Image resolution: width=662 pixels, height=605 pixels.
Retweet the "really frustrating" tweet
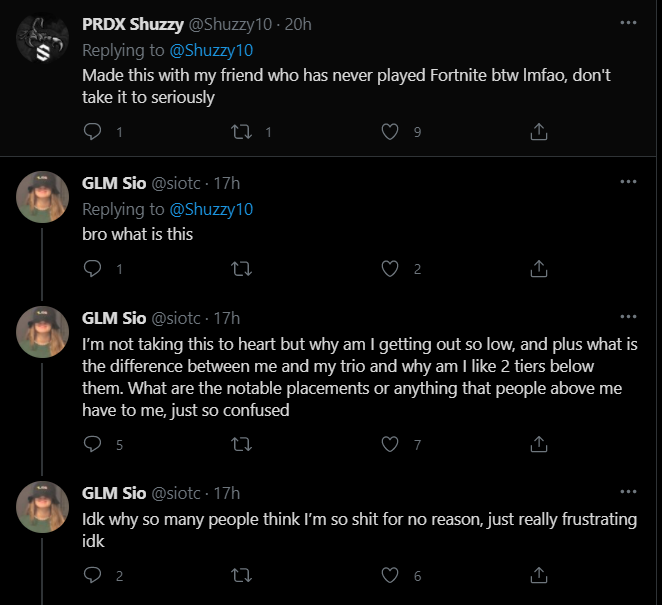click(x=240, y=575)
